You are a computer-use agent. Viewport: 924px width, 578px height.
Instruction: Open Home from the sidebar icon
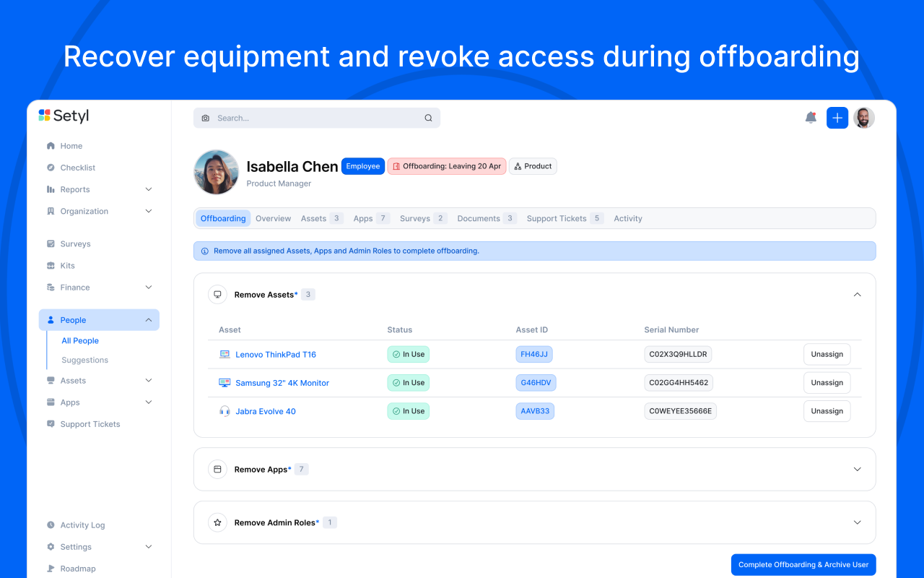[51, 145]
